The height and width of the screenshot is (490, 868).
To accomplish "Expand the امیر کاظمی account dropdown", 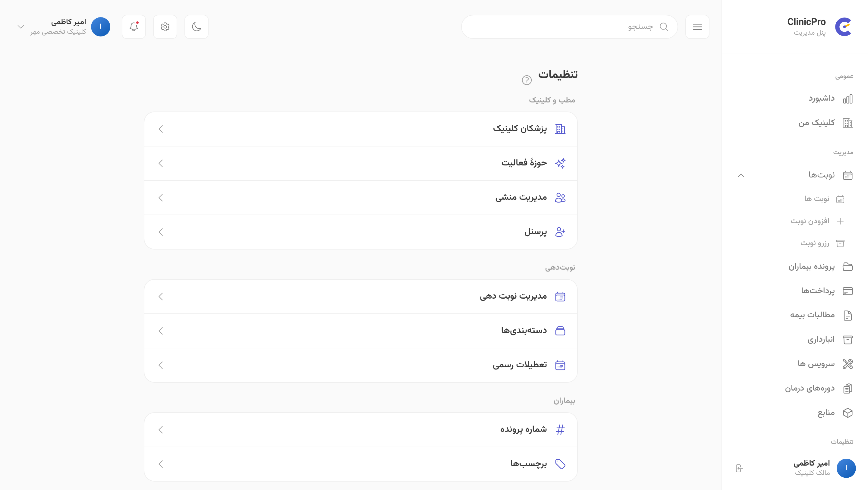I will tap(21, 27).
